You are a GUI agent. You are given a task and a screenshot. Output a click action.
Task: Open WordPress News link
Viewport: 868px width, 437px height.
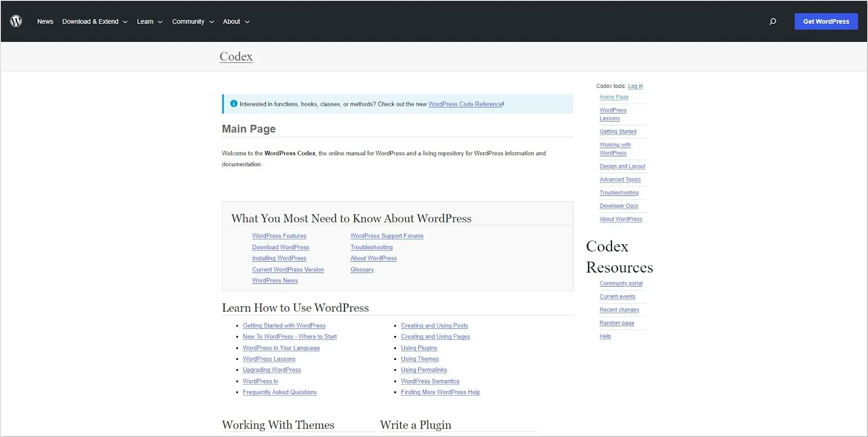click(275, 281)
